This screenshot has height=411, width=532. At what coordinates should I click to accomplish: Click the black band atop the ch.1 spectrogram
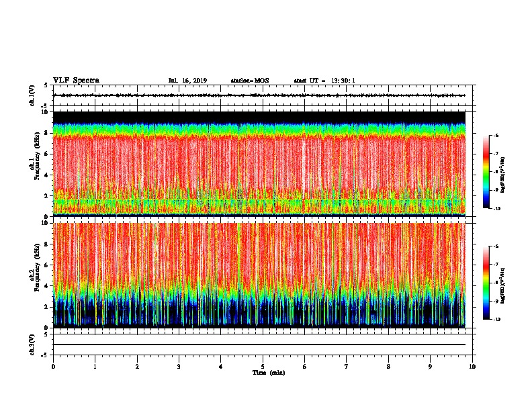(259, 117)
